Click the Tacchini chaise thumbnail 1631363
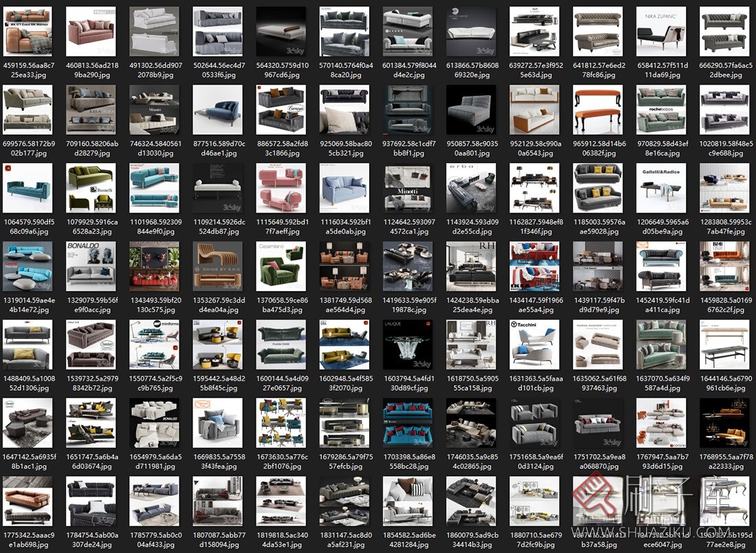Image resolution: width=756 pixels, height=553 pixels. [533, 344]
